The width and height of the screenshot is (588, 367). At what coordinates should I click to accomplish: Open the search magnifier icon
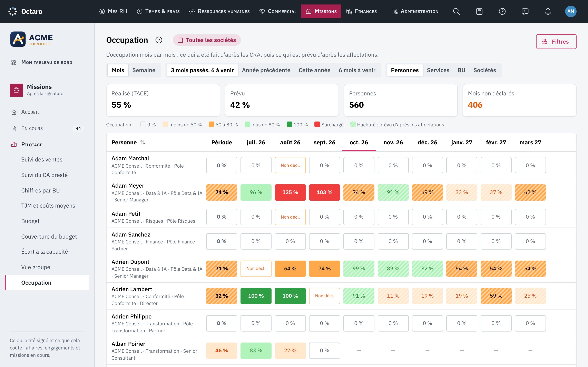tap(456, 11)
